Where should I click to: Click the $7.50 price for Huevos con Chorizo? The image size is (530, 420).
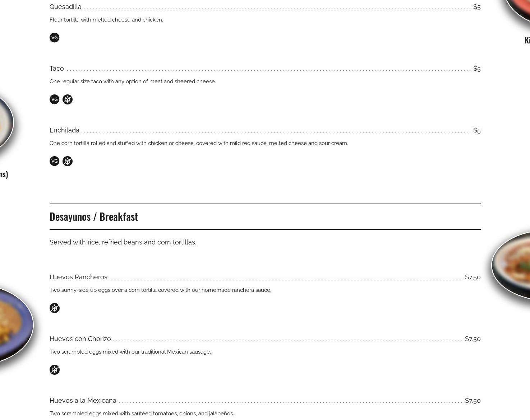click(473, 339)
